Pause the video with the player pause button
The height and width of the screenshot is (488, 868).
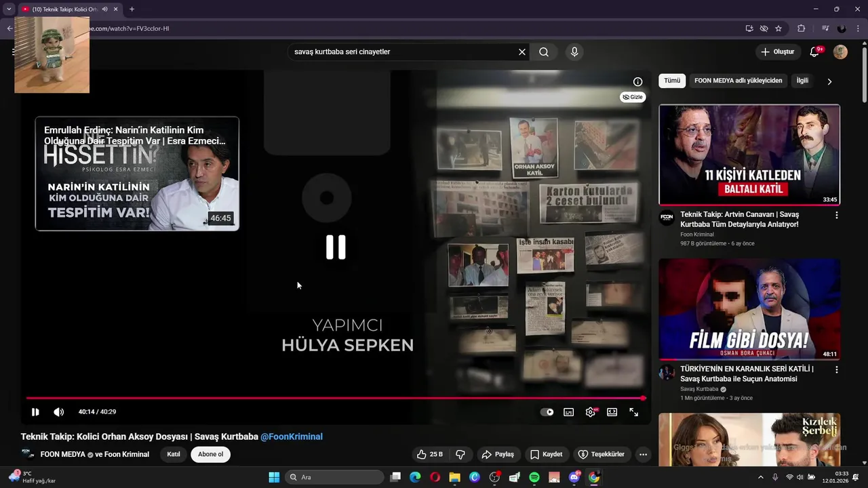pos(35,412)
